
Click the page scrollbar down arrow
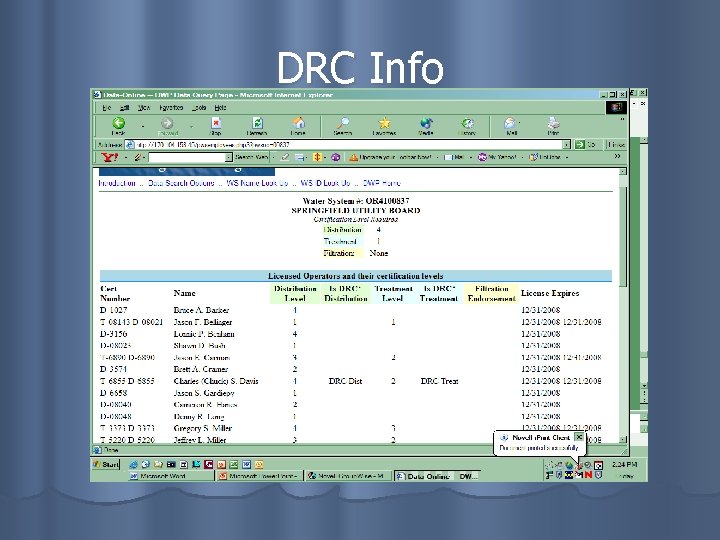623,439
